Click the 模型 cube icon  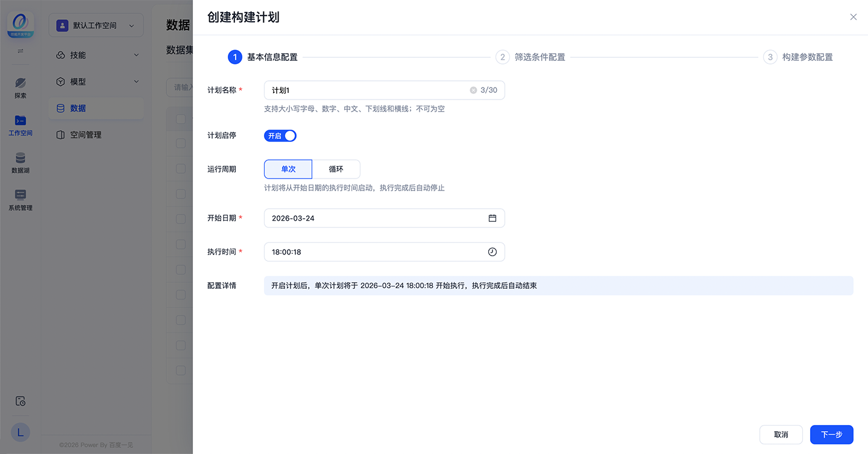(60, 81)
